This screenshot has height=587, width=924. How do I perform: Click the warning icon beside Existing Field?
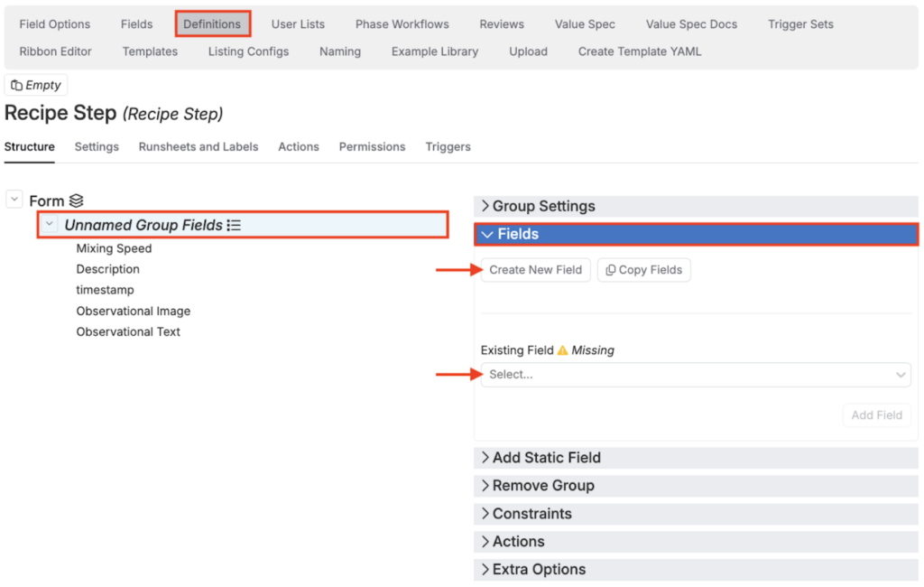coord(562,350)
